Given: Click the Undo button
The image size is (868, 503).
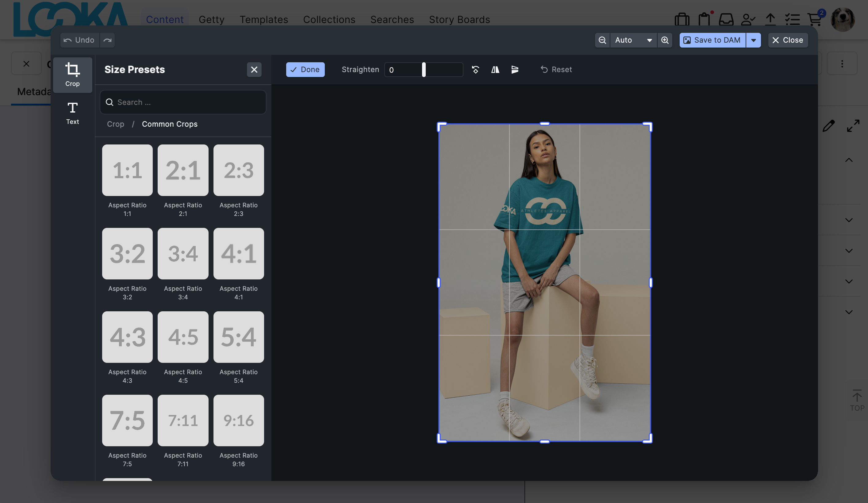Looking at the screenshot, I should click(79, 40).
